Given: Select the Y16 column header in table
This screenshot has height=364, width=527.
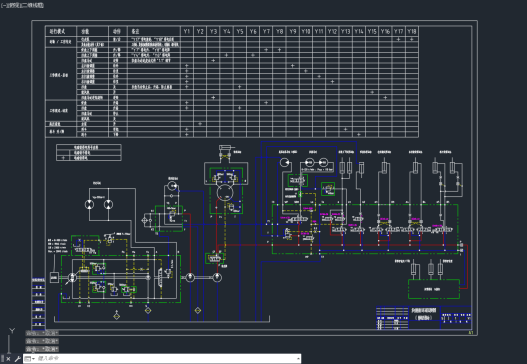Looking at the screenshot, I should pyautogui.click(x=385, y=31).
